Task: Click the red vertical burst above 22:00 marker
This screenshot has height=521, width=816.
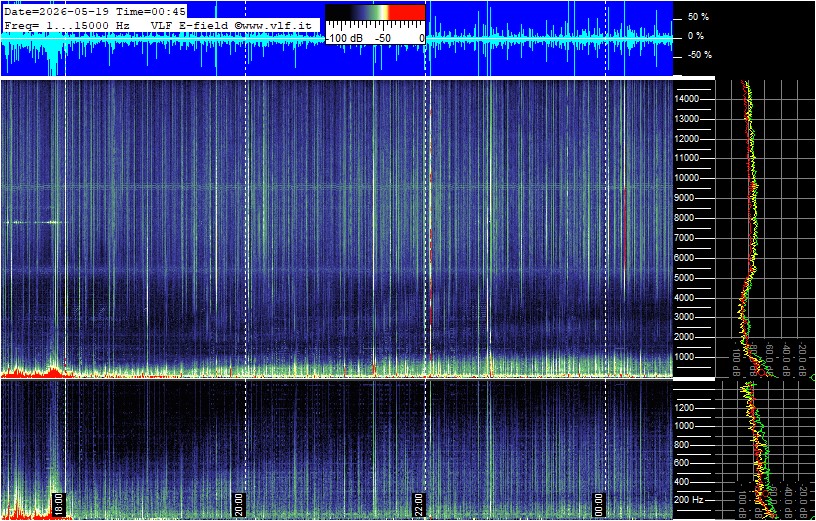Action: (431, 234)
